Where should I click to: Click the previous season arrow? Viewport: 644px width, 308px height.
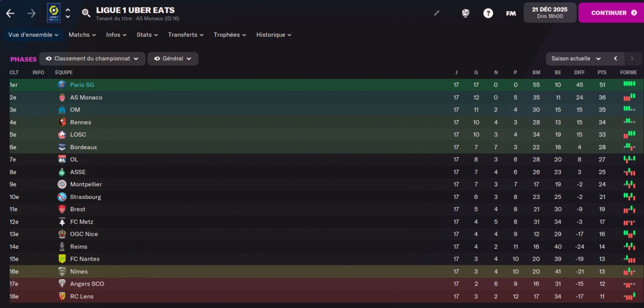click(615, 59)
